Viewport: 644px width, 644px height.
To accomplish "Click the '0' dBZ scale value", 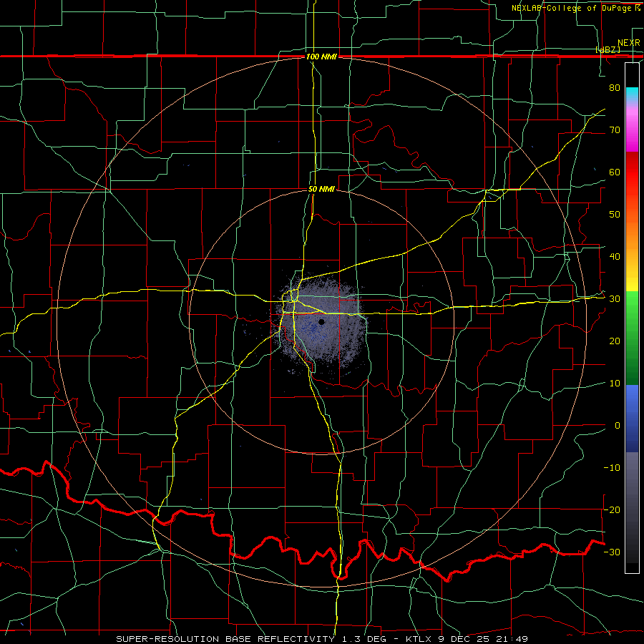I will [x=618, y=426].
